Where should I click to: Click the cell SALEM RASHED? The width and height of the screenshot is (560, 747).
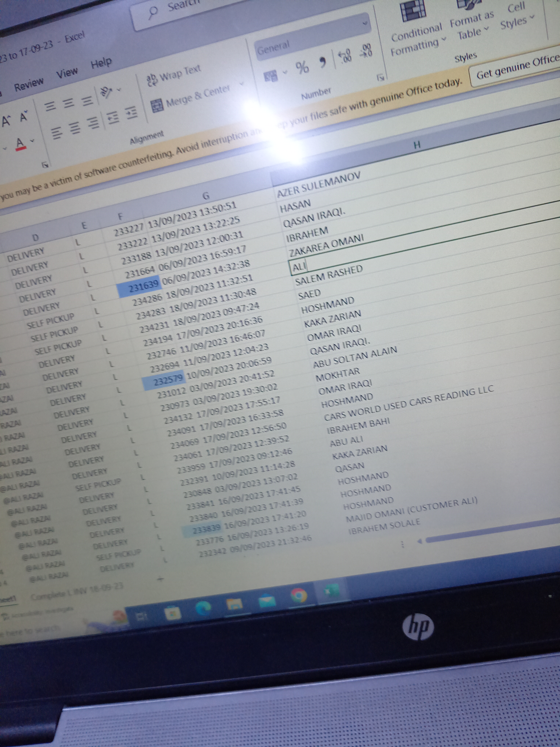click(329, 276)
